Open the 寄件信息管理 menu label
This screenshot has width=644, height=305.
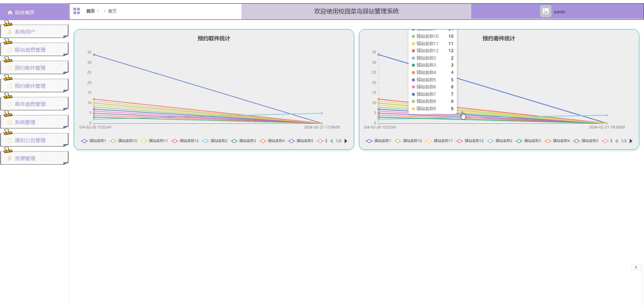[30, 104]
